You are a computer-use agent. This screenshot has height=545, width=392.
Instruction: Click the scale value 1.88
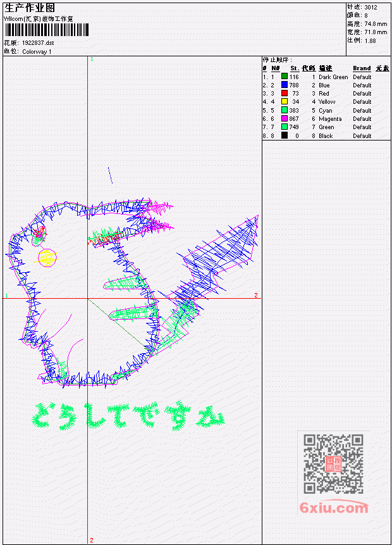(370, 41)
